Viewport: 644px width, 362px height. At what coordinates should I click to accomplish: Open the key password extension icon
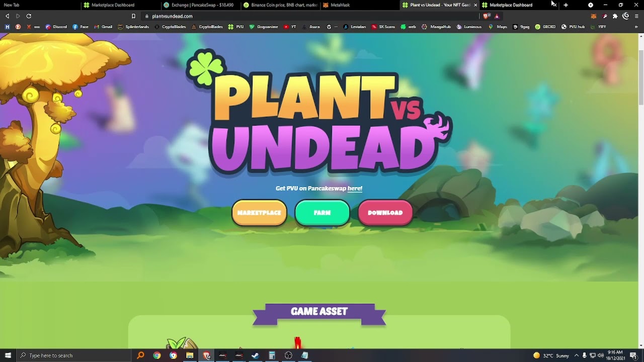click(x=605, y=16)
